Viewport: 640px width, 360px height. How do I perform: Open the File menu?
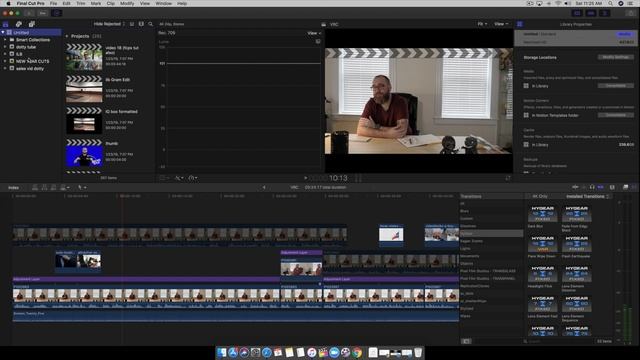click(53, 3)
